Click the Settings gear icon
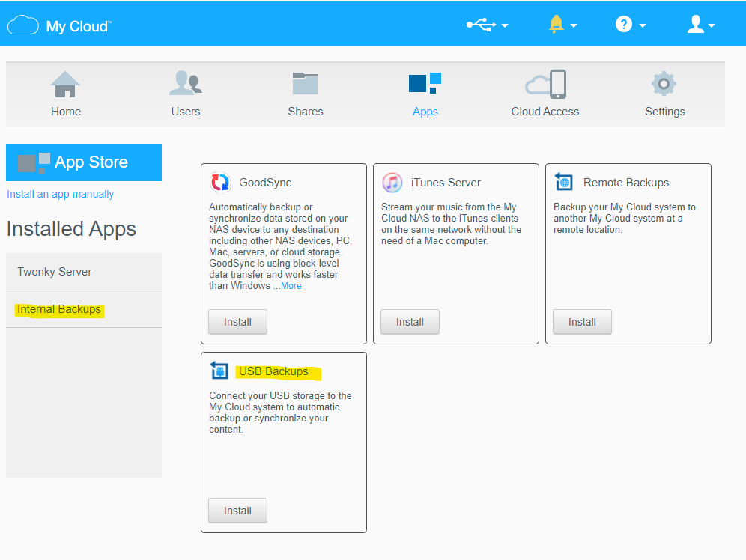This screenshot has width=746, height=560. coord(664,84)
